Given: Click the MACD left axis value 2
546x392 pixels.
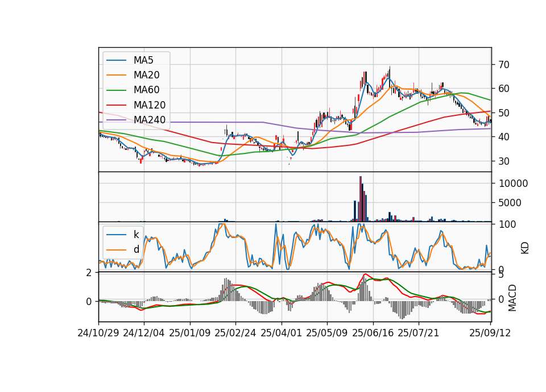Looking at the screenshot, I should pos(89,273).
